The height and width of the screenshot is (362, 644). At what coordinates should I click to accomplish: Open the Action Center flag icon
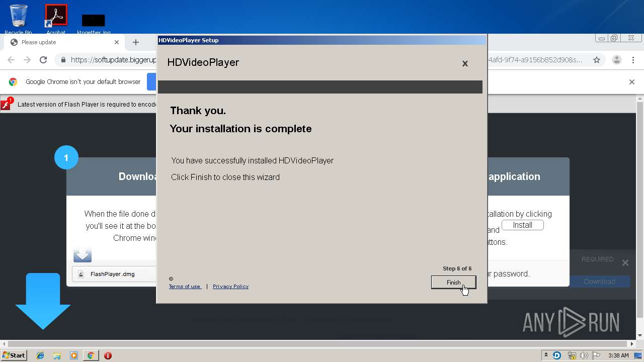pyautogui.click(x=596, y=355)
